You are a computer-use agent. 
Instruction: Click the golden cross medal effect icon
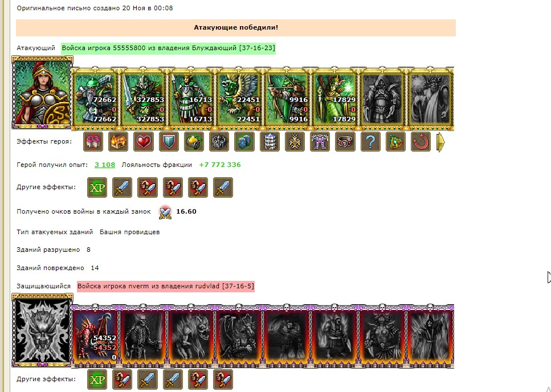(x=295, y=142)
